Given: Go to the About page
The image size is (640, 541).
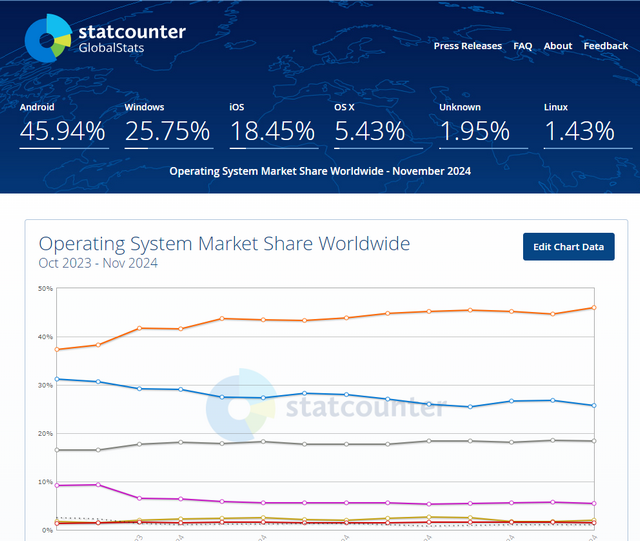Looking at the screenshot, I should pyautogui.click(x=558, y=46).
